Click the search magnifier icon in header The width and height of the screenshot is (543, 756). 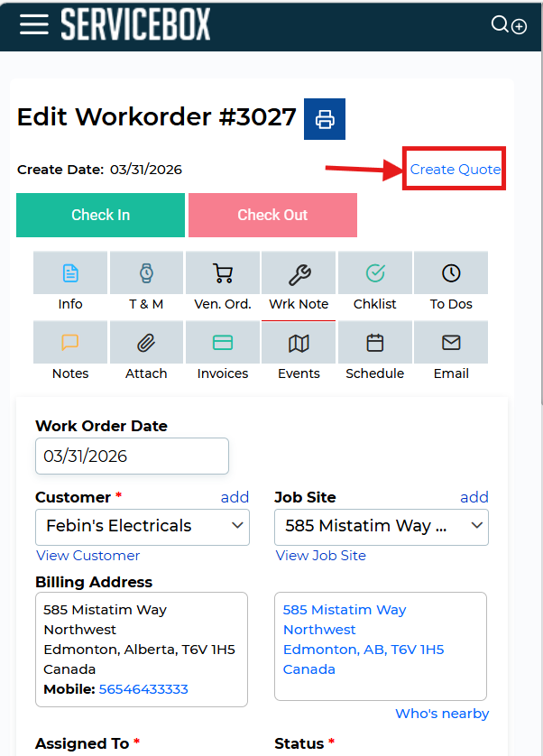pyautogui.click(x=500, y=24)
